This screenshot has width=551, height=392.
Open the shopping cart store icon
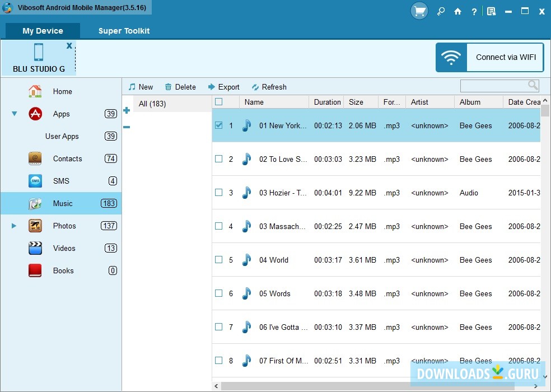pos(419,11)
